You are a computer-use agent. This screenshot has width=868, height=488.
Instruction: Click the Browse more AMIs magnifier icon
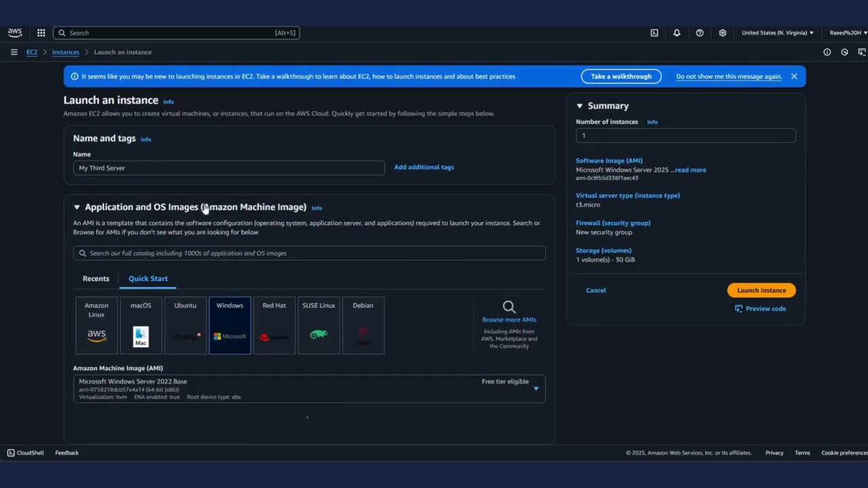click(x=509, y=307)
